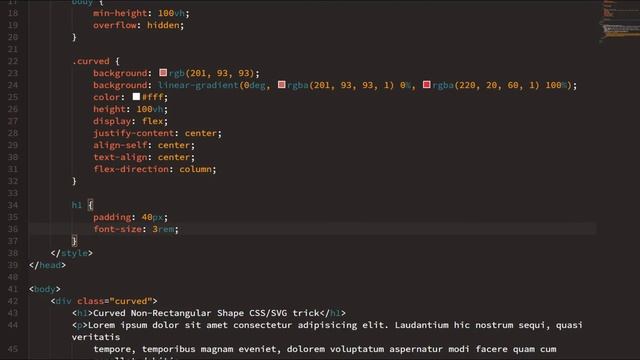Click 'overflow' property name

pos(115,25)
